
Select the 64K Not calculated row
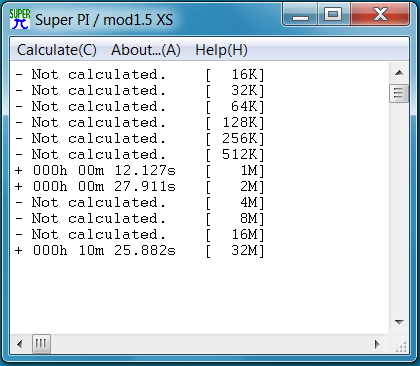tap(140, 107)
